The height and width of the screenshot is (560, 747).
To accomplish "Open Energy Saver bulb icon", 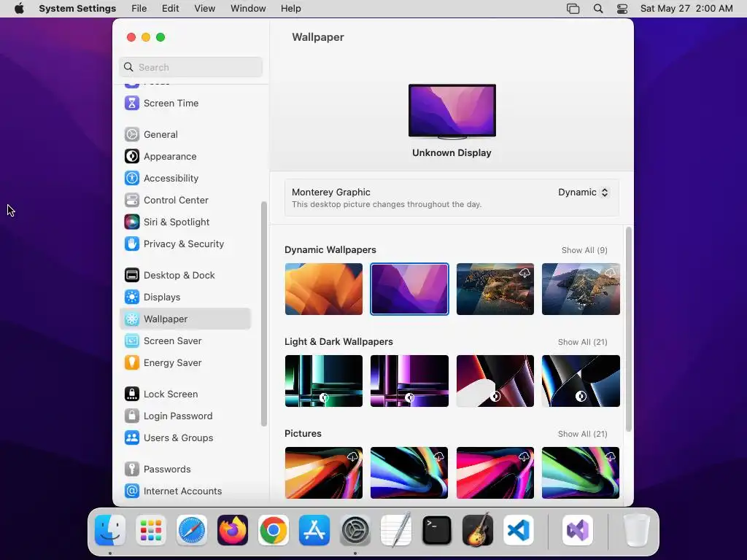I will tap(132, 363).
